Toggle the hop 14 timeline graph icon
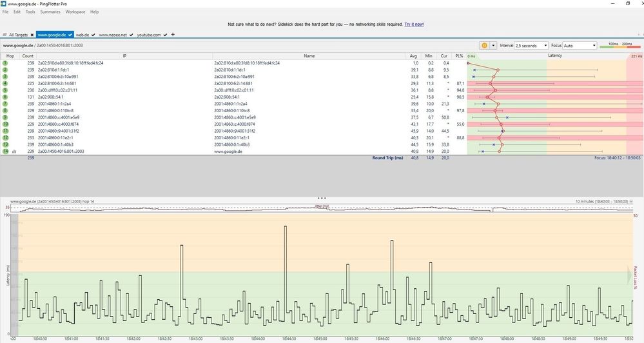The image size is (644, 343). (14, 152)
